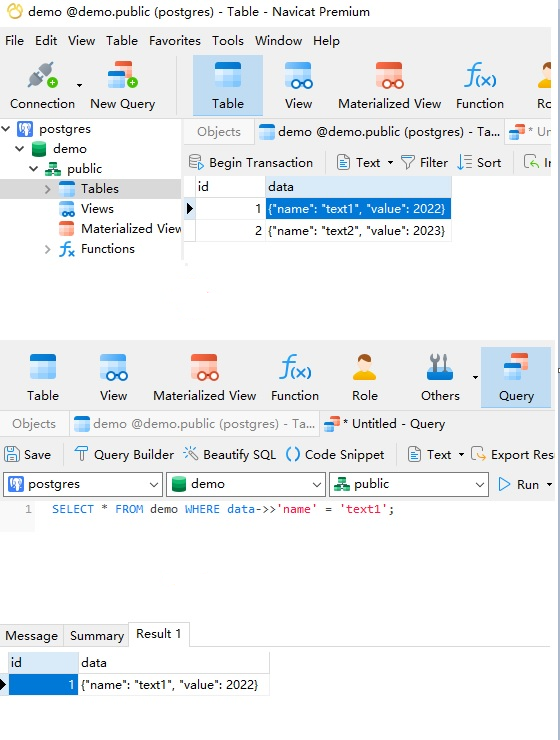Open the Tools menu

point(227,41)
